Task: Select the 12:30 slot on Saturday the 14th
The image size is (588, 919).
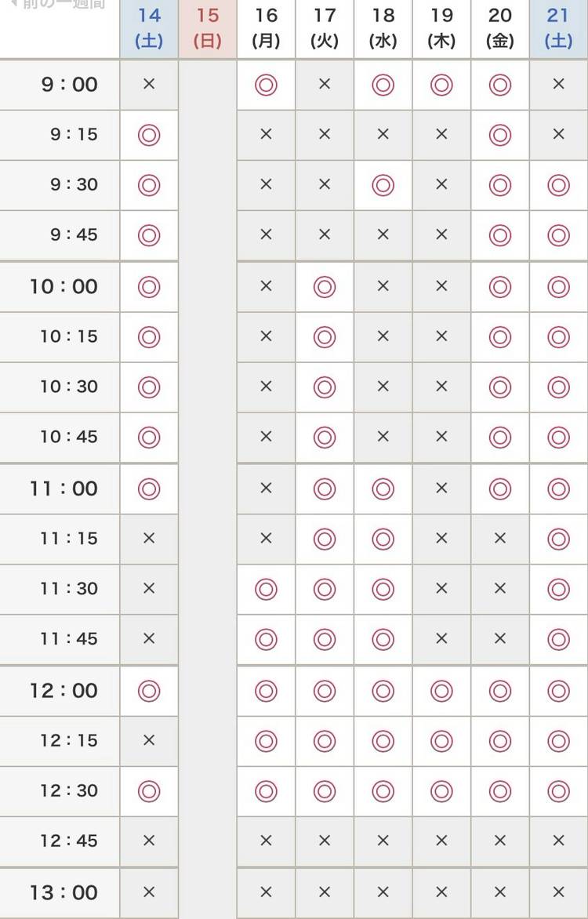Action: click(149, 790)
